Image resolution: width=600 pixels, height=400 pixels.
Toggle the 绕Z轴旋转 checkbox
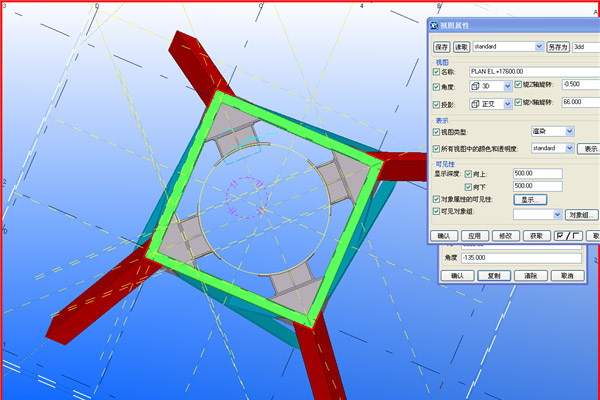(x=516, y=85)
